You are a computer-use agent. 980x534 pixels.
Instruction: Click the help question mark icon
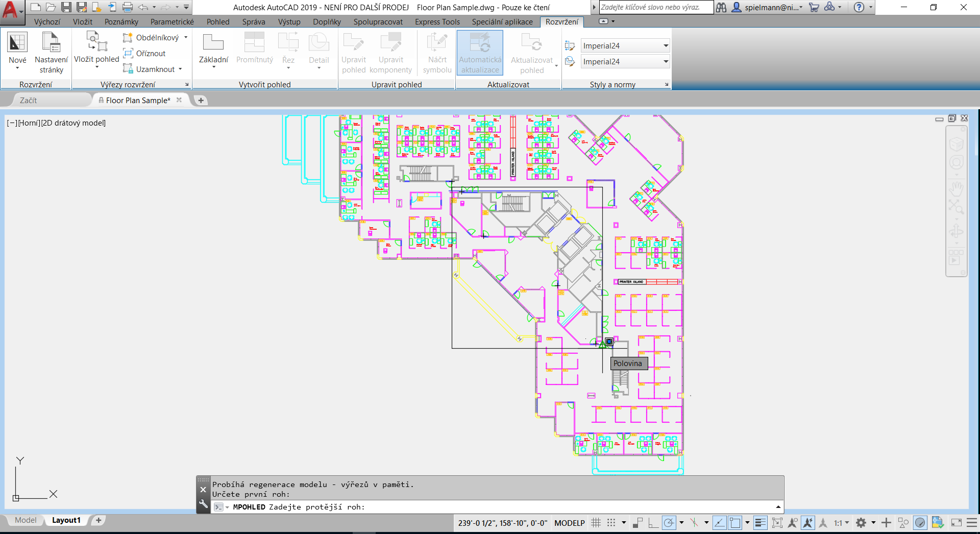click(859, 7)
